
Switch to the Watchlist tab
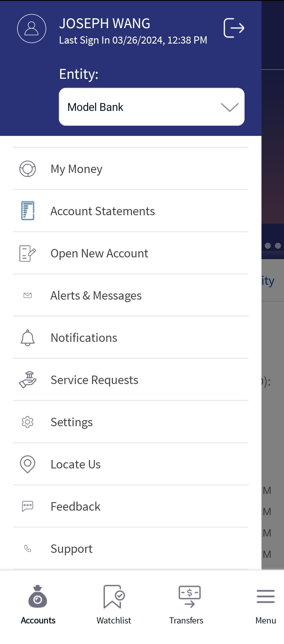click(114, 605)
